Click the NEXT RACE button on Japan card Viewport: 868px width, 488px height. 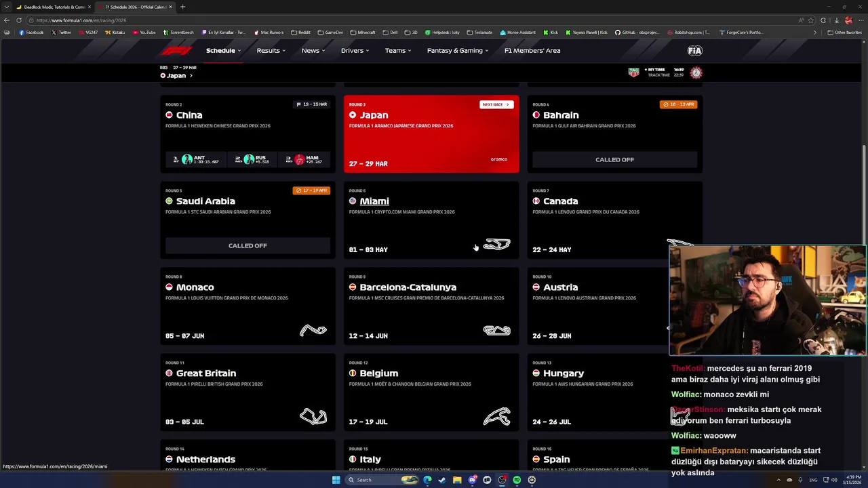pos(496,104)
